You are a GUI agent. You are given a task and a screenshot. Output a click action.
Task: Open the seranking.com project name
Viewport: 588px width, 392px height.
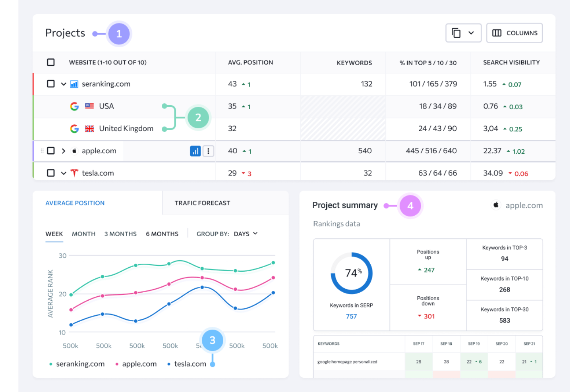click(x=106, y=84)
